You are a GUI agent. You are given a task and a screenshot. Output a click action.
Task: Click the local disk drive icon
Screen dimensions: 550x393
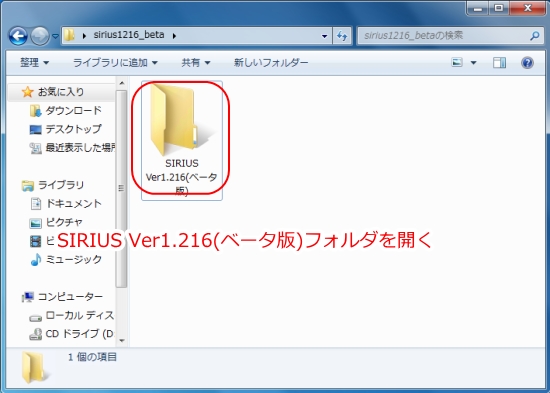click(35, 318)
